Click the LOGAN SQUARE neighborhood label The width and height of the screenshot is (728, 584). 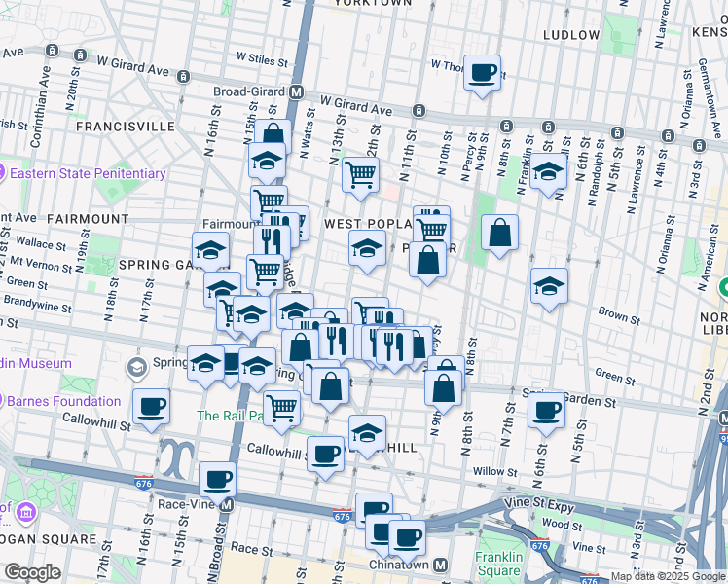tap(49, 539)
